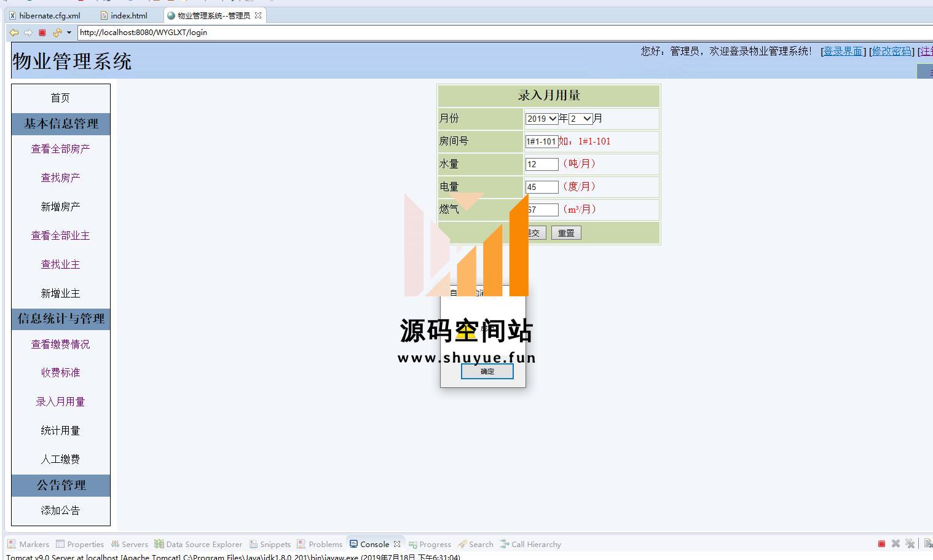Viewport: 933px width, 560px height.
Task: Expand the dropdown arrow beside the refresh icon
Action: point(69,33)
